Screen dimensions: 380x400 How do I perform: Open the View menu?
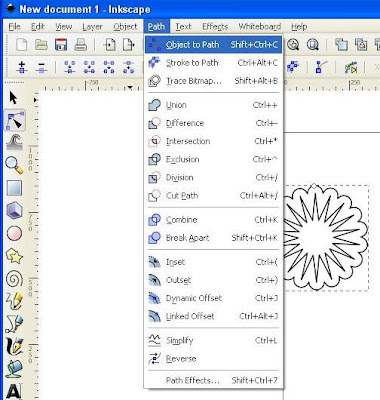pos(63,27)
